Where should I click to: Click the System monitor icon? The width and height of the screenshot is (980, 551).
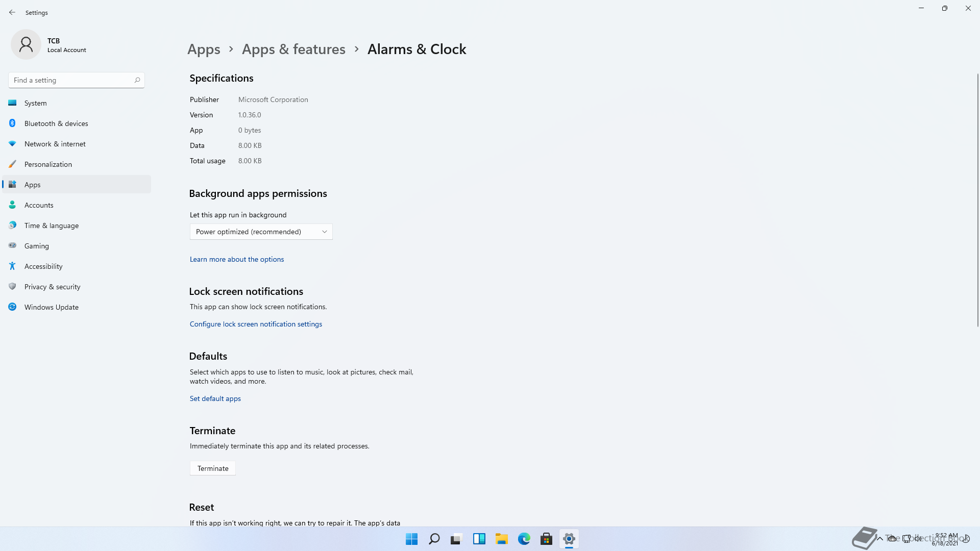12,103
